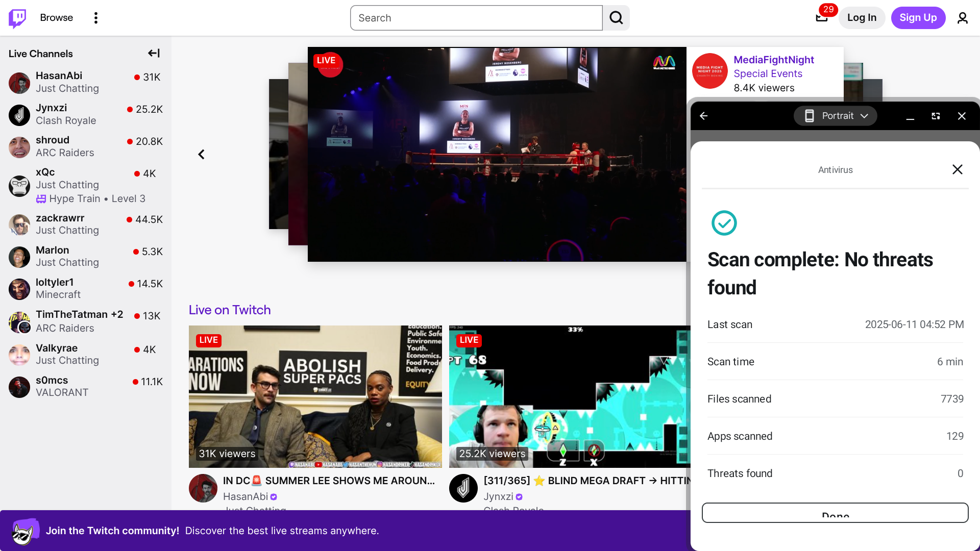Click TimTheTatman's sidebar avatar
980x551 pixels.
tap(19, 322)
